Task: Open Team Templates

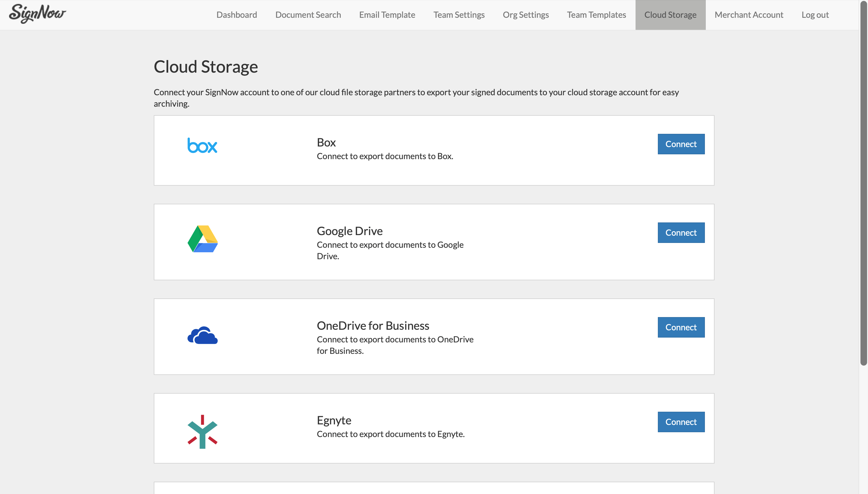Action: (596, 15)
